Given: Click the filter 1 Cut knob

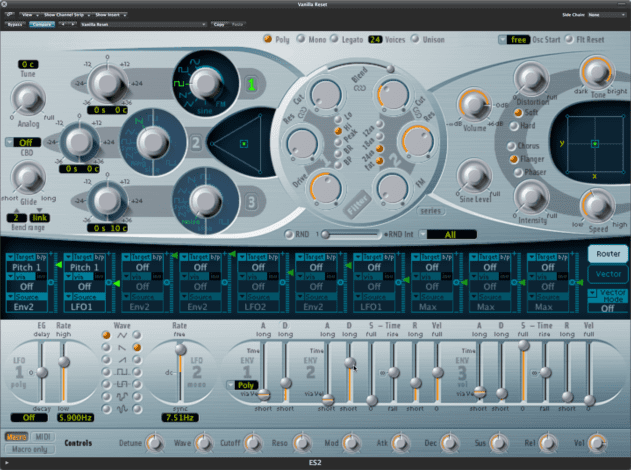Looking at the screenshot, I should point(325,95).
